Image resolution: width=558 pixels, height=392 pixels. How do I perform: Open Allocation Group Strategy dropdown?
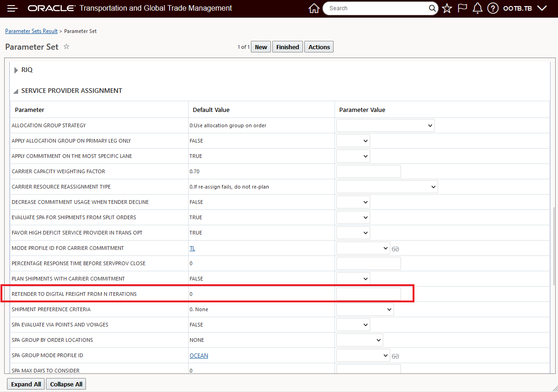[385, 125]
